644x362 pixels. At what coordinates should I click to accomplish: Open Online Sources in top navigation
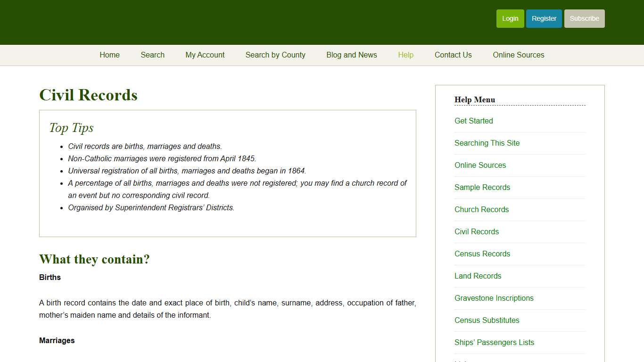(518, 55)
